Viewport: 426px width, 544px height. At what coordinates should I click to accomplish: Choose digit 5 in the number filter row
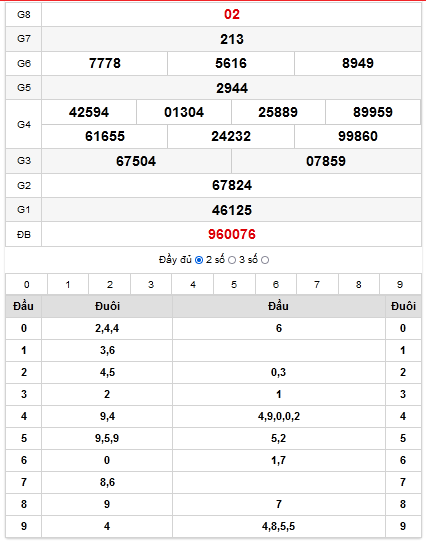click(x=234, y=284)
